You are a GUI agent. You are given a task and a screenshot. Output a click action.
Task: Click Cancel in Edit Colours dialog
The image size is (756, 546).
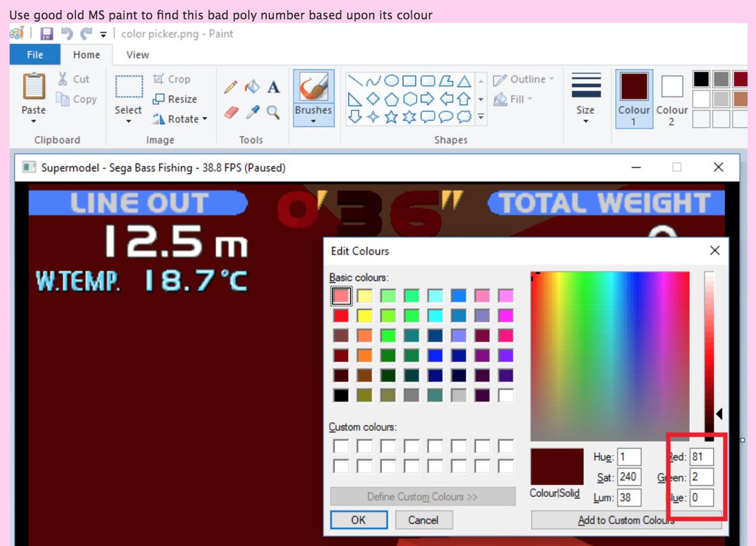pyautogui.click(x=423, y=520)
